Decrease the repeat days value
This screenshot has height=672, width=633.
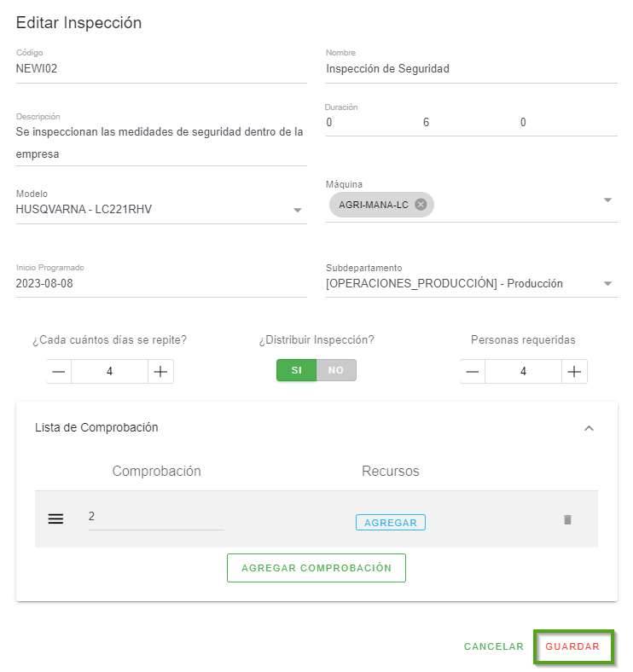[x=59, y=372]
